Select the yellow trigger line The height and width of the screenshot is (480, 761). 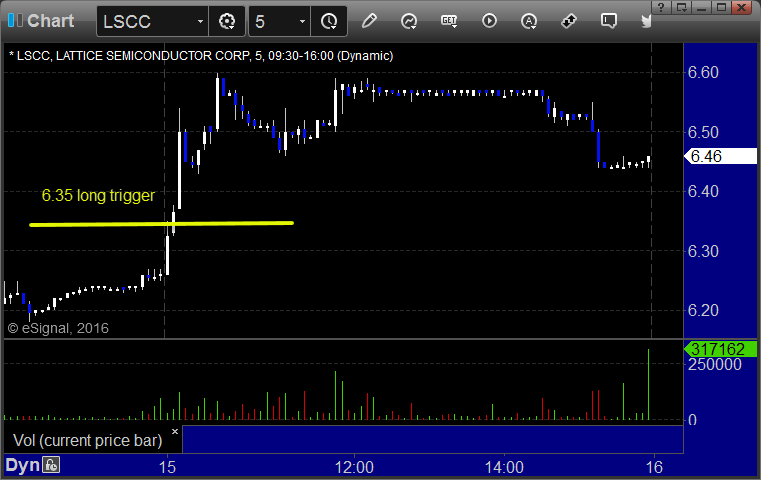[161, 224]
